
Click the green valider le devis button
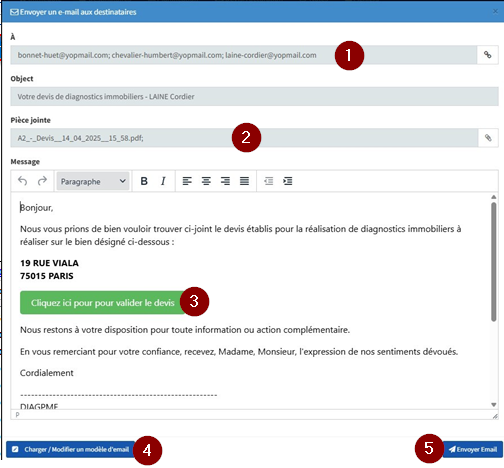click(102, 303)
